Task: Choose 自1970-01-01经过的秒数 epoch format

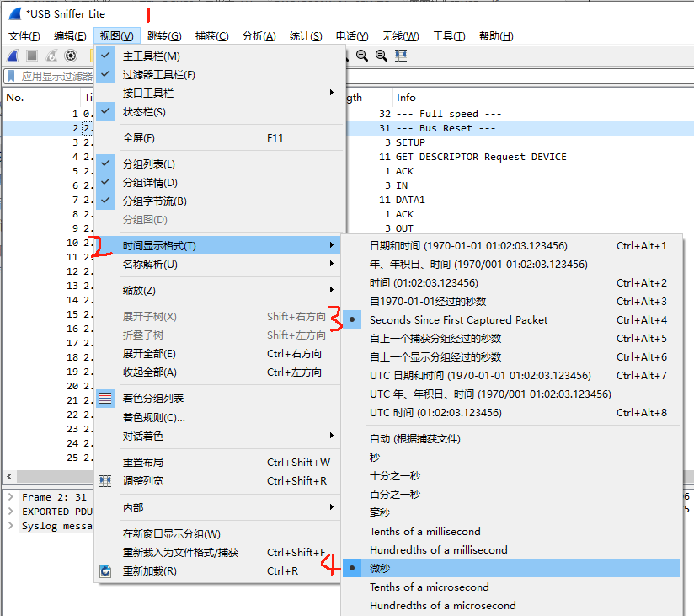Action: pyautogui.click(x=511, y=302)
